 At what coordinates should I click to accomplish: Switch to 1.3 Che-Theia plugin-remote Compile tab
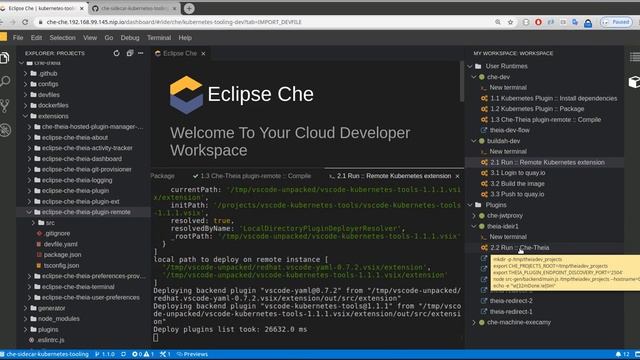pyautogui.click(x=252, y=176)
